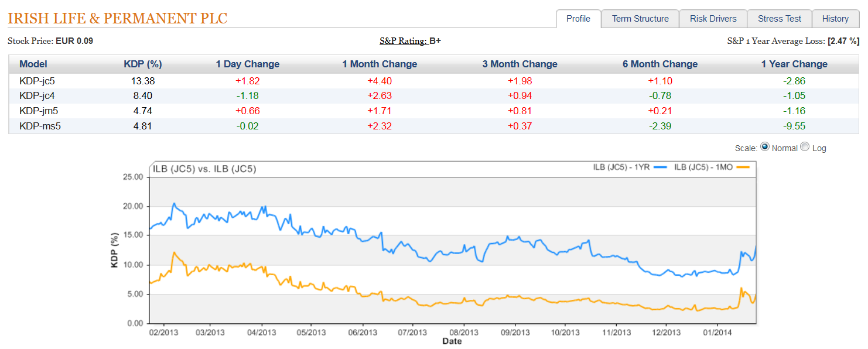This screenshot has height=349, width=868.
Task: Click the +2.63 one month change cell
Action: pos(380,96)
